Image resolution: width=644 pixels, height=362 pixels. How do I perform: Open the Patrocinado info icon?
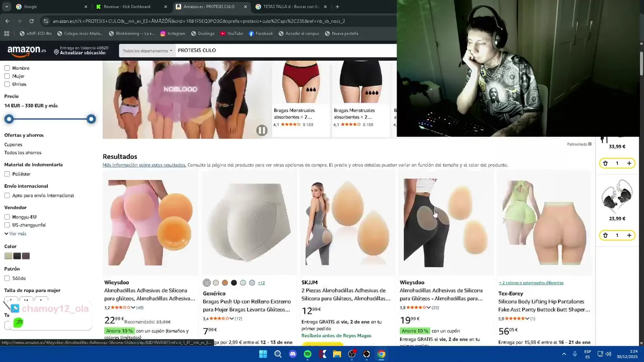590,144
